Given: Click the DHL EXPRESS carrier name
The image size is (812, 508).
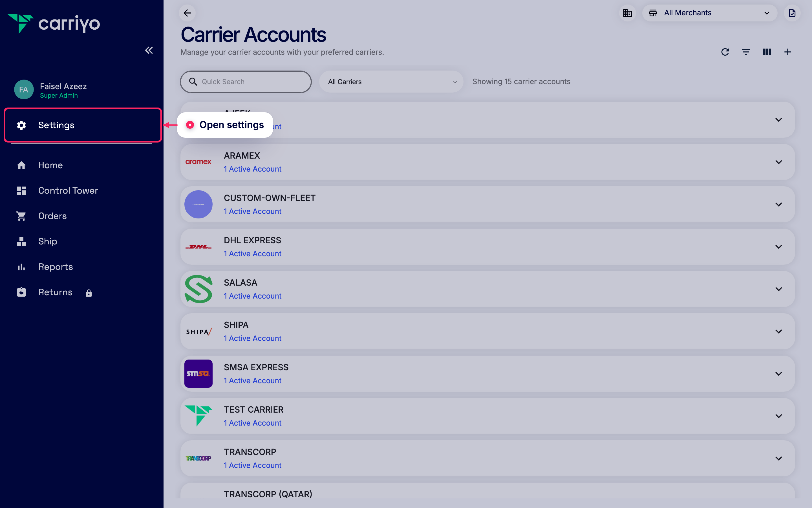Looking at the screenshot, I should 252,240.
